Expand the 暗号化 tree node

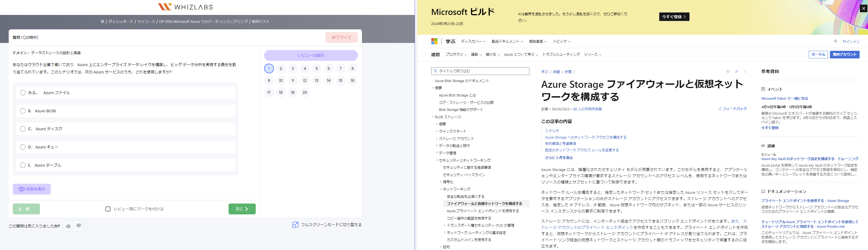click(x=441, y=182)
